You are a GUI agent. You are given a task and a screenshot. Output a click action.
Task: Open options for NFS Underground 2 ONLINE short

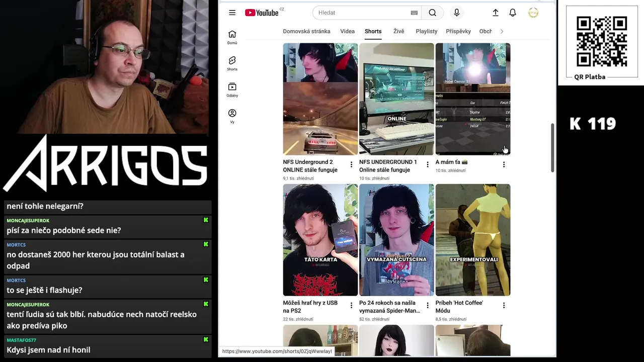click(x=351, y=164)
